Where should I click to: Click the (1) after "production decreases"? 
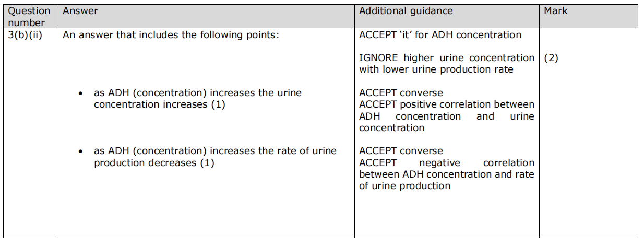[207, 163]
